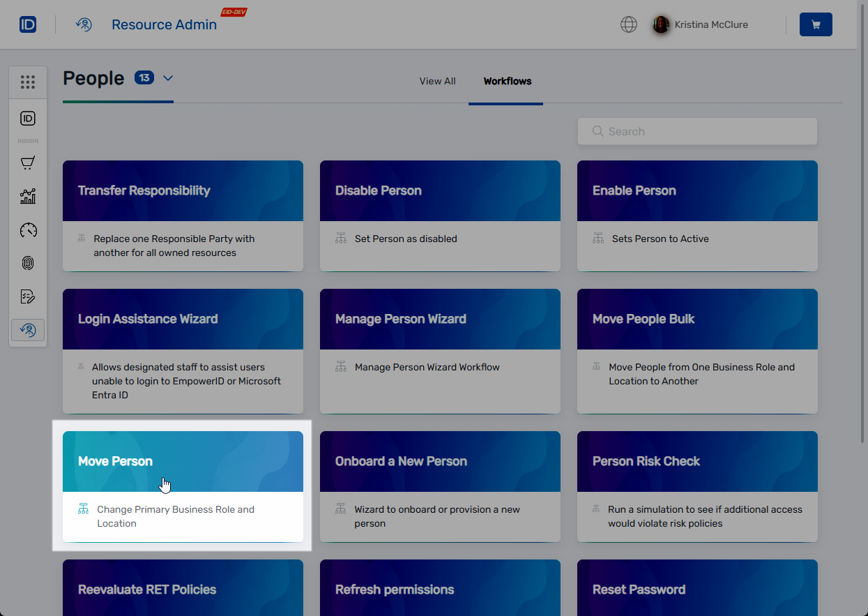Image resolution: width=868 pixels, height=616 pixels.
Task: Click the EmpowerID logo in header
Action: coord(28,24)
